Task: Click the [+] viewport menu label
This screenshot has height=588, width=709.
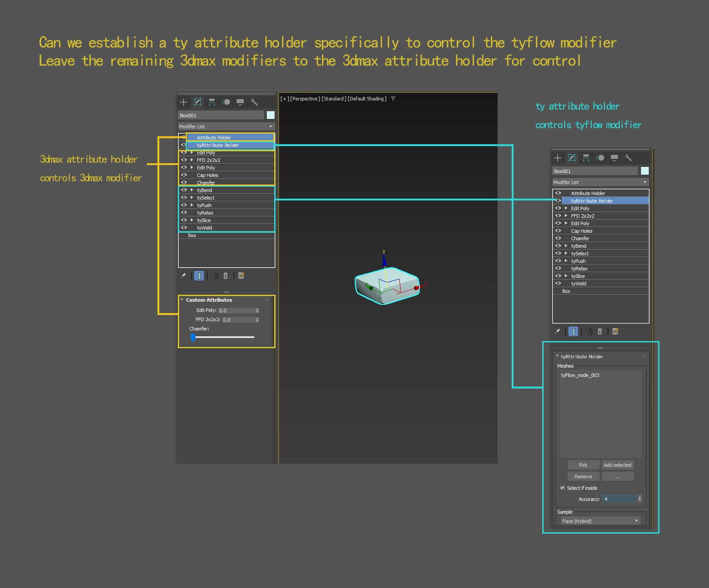Action: (284, 99)
